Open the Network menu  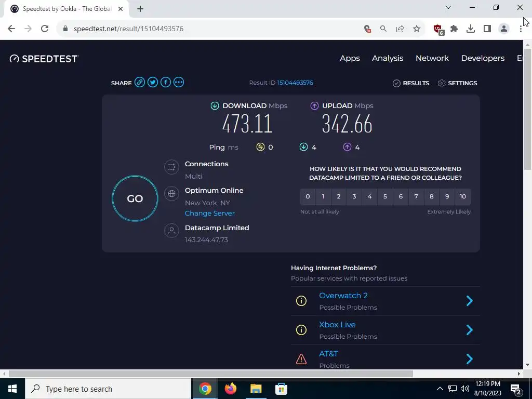tap(432, 58)
